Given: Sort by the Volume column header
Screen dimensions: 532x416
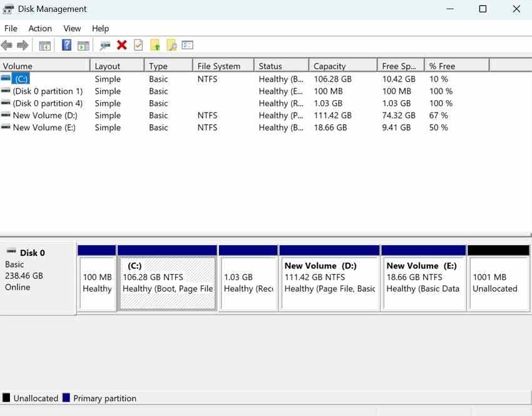Looking at the screenshot, I should [45, 66].
